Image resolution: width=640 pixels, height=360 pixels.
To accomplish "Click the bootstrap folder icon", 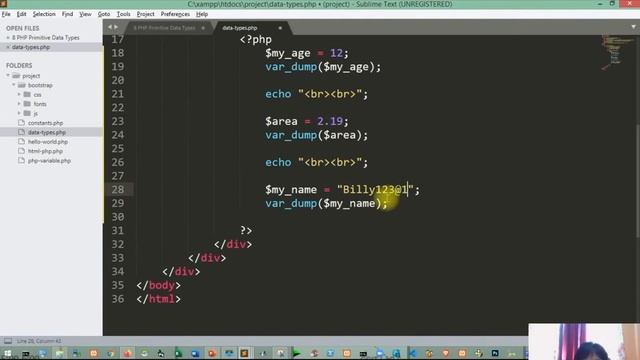I will (x=22, y=85).
